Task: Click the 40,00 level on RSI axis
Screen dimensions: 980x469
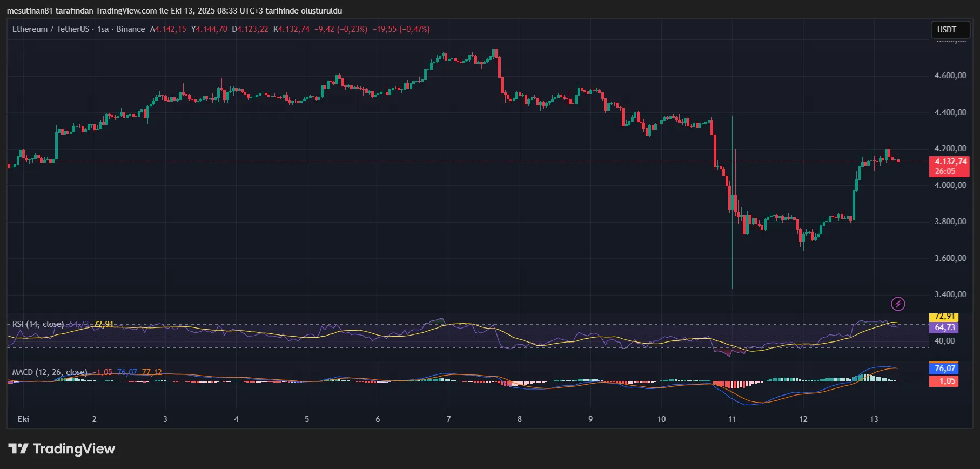Action: pos(944,341)
